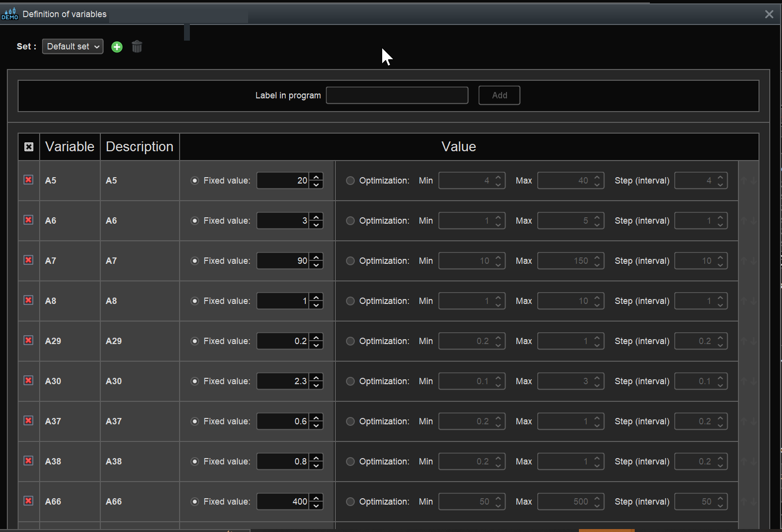Click the A6 description cell
Viewport: 782px width, 532px height.
[140, 221]
